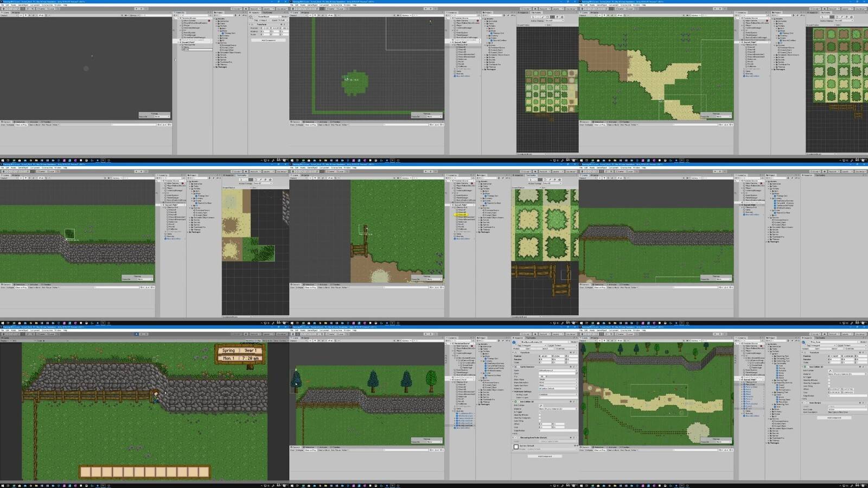Open Tag dropdown in Item script inspector window
The image size is (868, 488).
[x=824, y=345]
